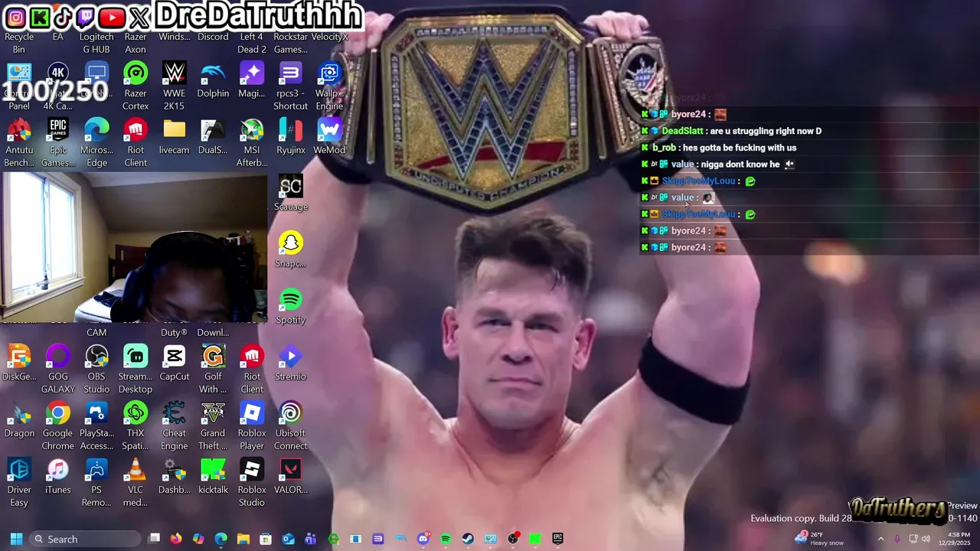
Task: Launch Roblox Player desktop shortcut
Action: click(x=252, y=426)
